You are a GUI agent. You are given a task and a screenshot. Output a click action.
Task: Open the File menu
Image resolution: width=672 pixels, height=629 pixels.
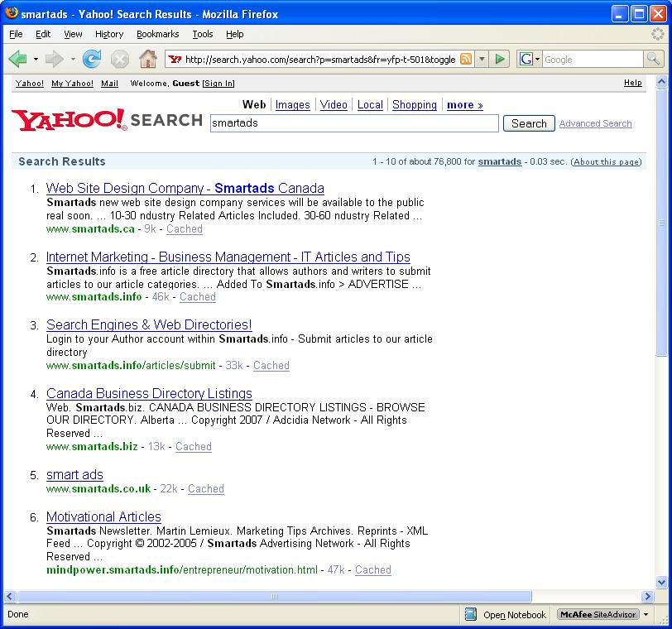pyautogui.click(x=16, y=34)
